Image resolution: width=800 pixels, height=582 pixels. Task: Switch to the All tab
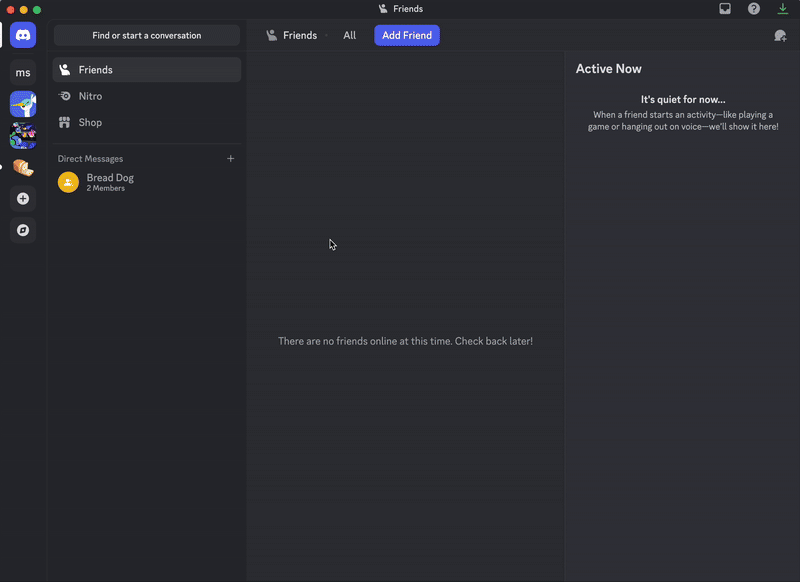(x=349, y=35)
